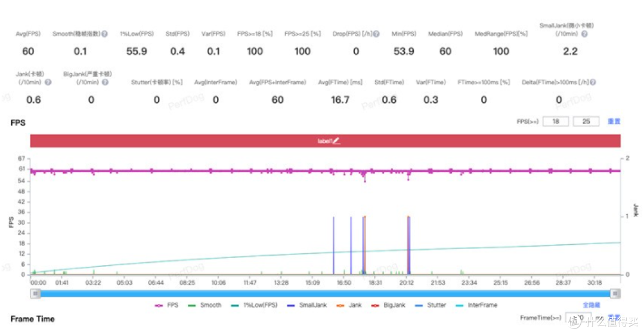Open help icon beside SmallJank (/10min)
The width and height of the screenshot is (644, 335).
click(x=584, y=34)
